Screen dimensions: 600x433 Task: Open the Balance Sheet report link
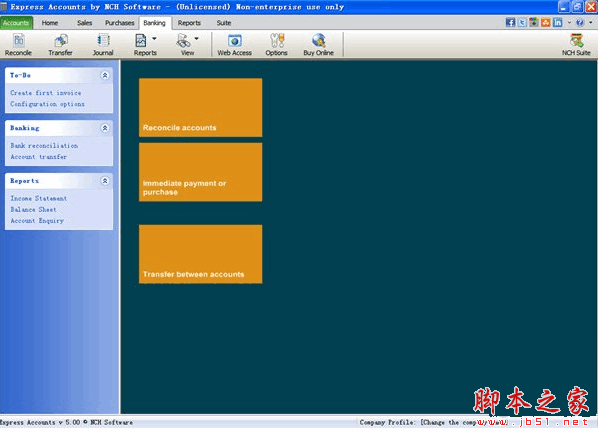pos(33,210)
